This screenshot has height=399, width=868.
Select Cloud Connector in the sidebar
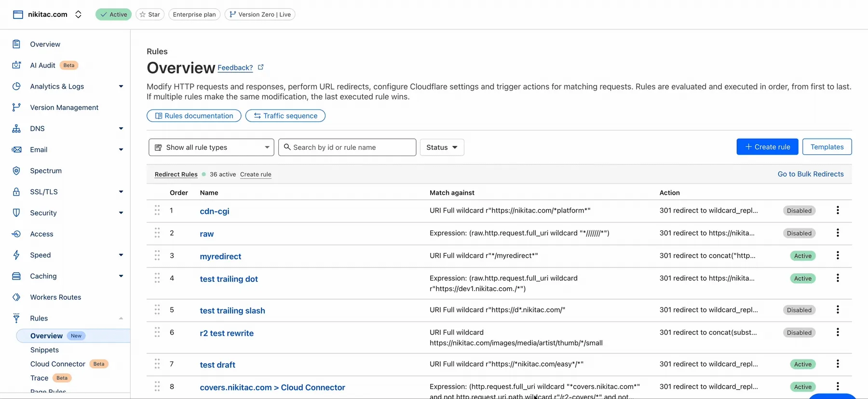(57, 364)
